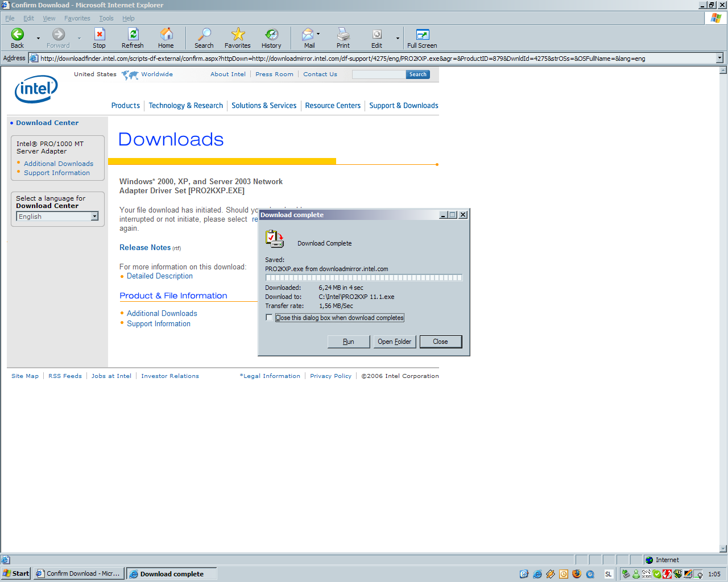Go back with the Back toolbar button
728x582 pixels.
18,38
